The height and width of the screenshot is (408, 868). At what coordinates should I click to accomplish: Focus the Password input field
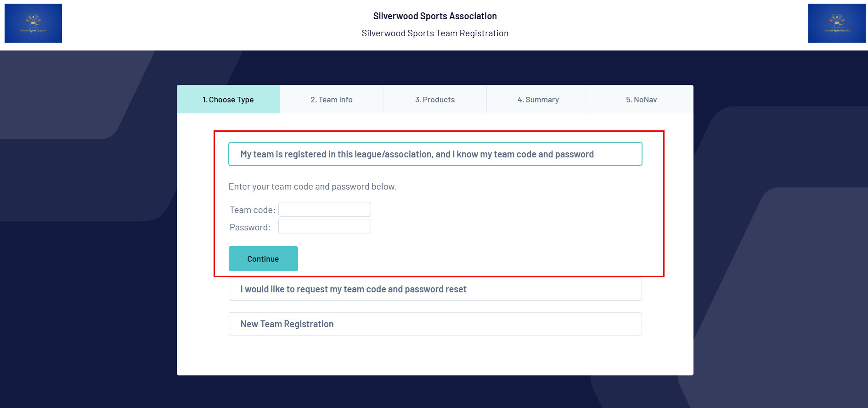coord(325,227)
